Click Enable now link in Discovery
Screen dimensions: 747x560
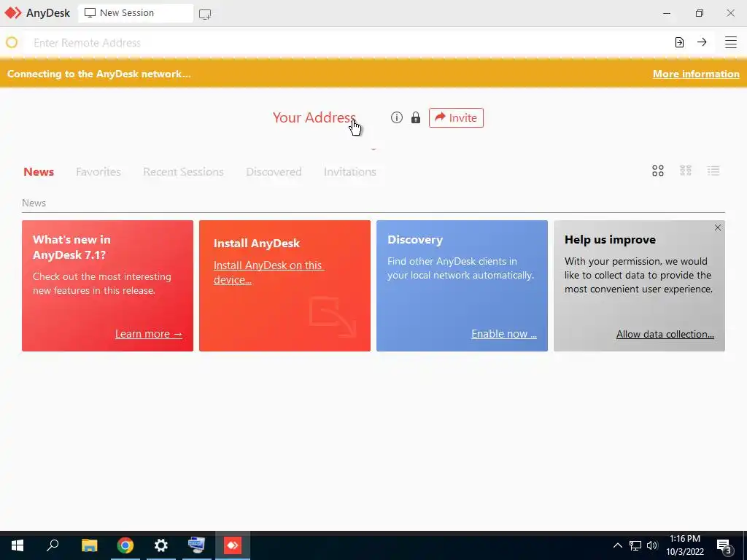pos(504,334)
